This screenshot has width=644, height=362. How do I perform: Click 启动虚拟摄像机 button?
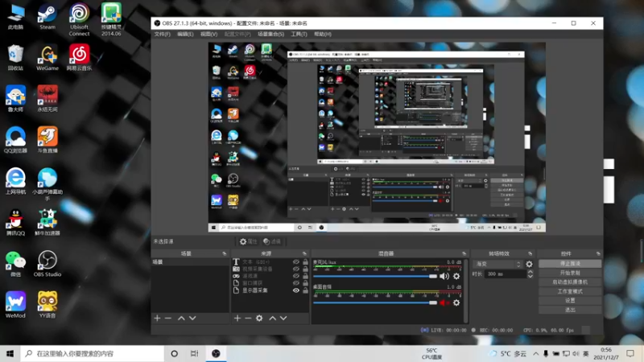(x=570, y=282)
